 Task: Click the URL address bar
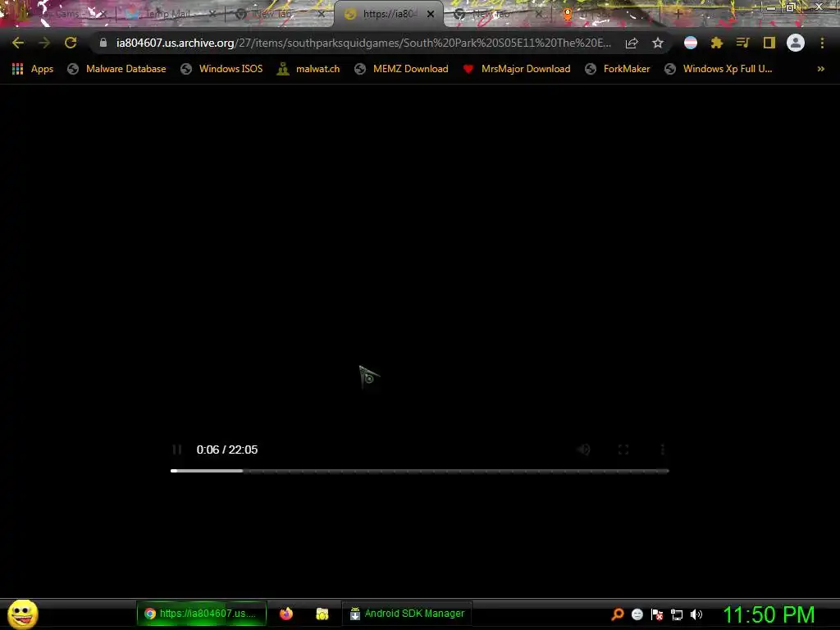pyautogui.click(x=363, y=43)
